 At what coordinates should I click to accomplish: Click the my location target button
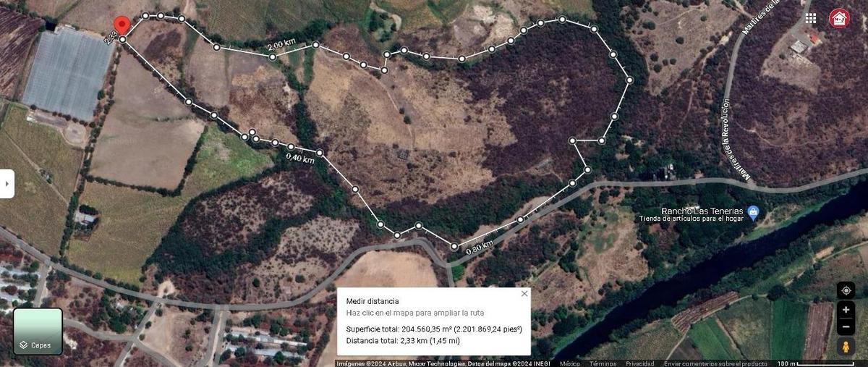coord(846,291)
